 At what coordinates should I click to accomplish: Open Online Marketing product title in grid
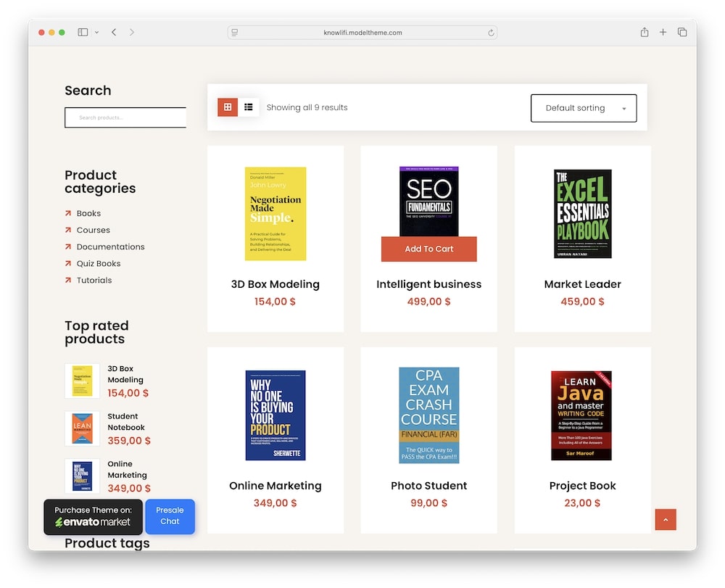(275, 485)
